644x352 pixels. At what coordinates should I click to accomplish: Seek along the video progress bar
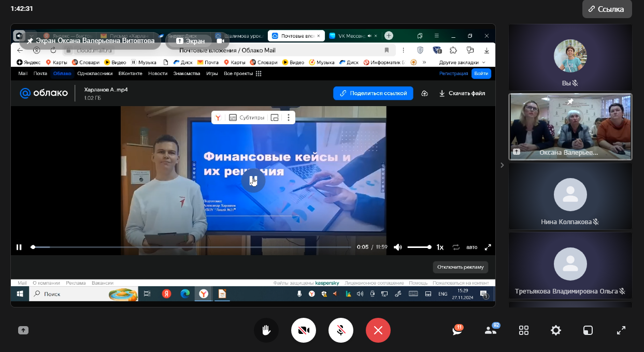[x=192, y=247]
